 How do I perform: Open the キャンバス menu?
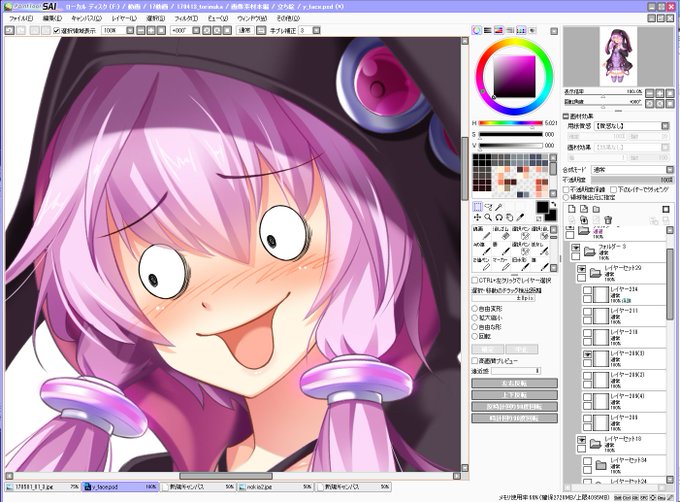(86, 18)
